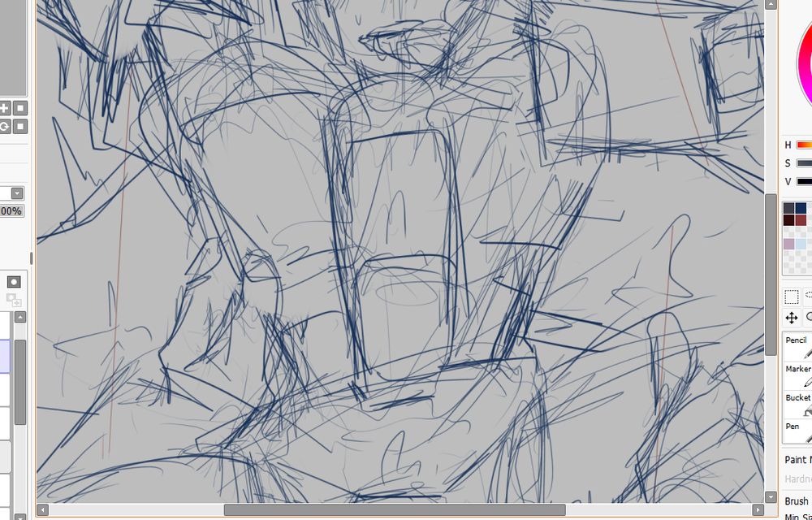
Task: Click the canvas vertical scrollbar up arrow
Action: pyautogui.click(x=771, y=4)
